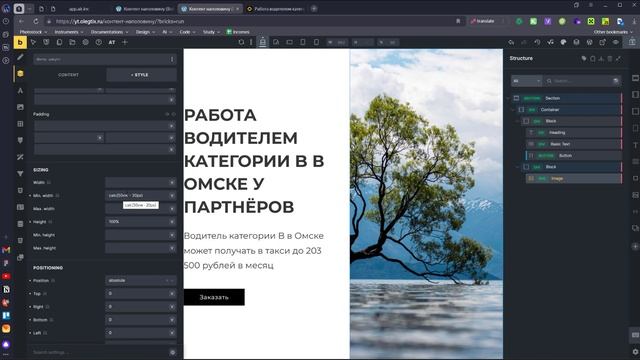The width and height of the screenshot is (640, 360).
Task: Open the pages icon in Bricks toolbar
Action: pos(59,42)
